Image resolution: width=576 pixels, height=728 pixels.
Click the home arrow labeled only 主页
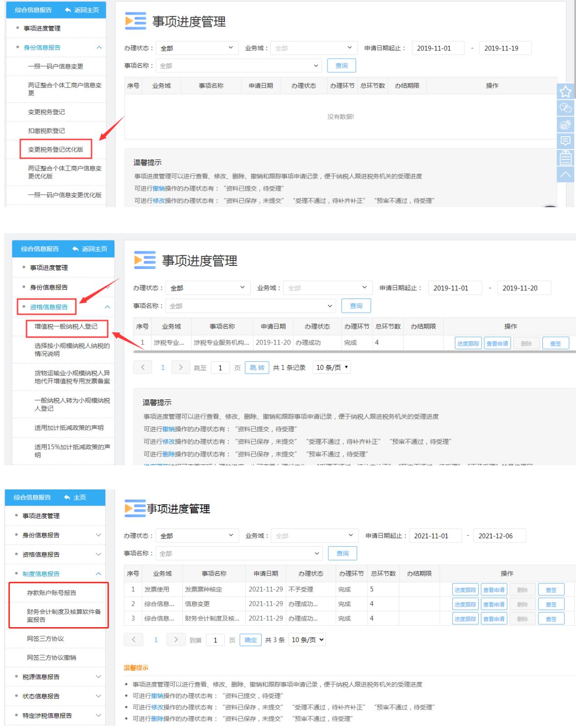pyautogui.click(x=75, y=497)
